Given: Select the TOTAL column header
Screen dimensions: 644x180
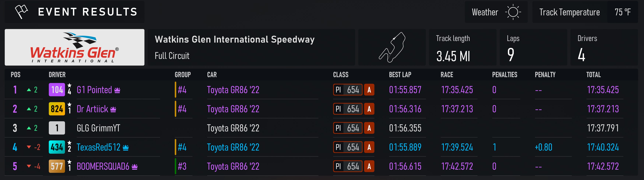Looking at the screenshot, I should tap(594, 75).
